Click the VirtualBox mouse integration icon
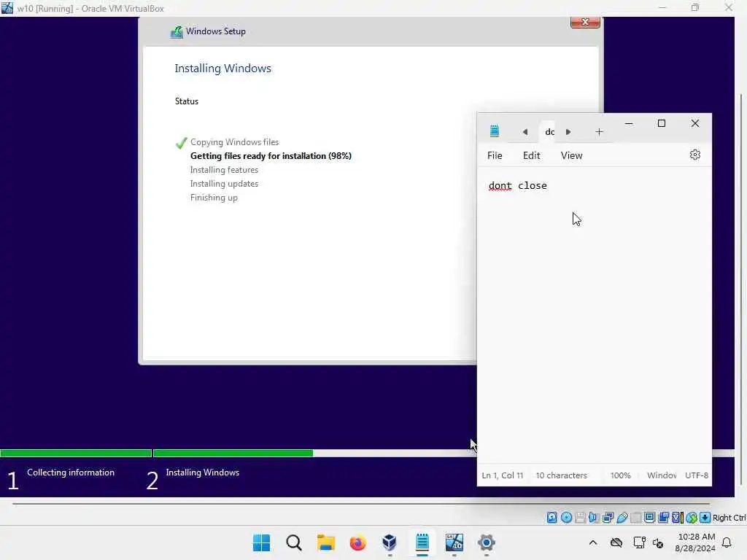The width and height of the screenshot is (747, 560). coord(692,518)
